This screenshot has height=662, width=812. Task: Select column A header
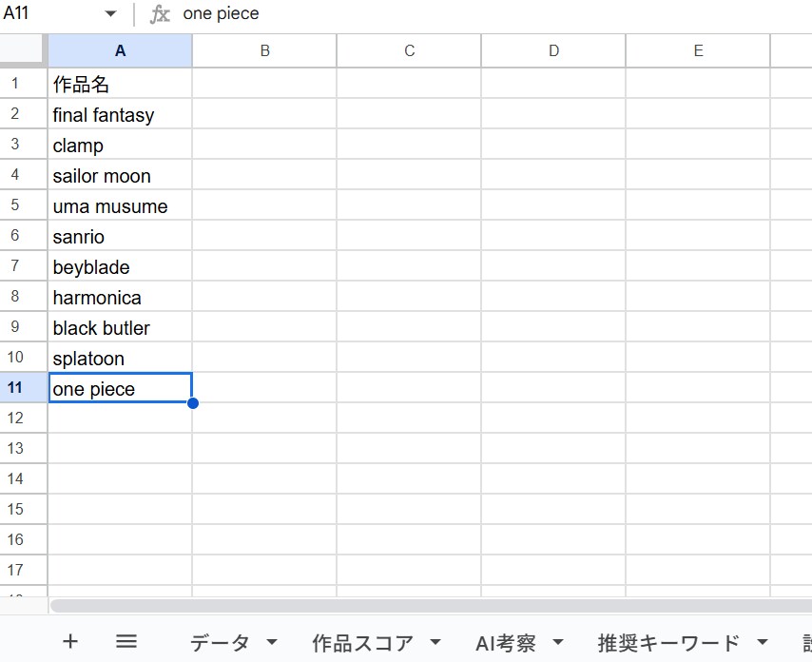coord(120,50)
